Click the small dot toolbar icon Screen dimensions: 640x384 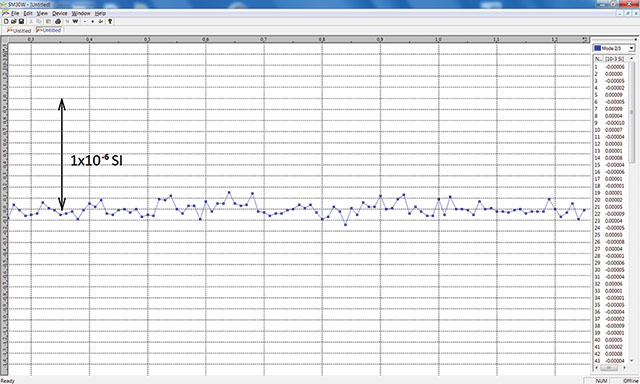[93, 21]
